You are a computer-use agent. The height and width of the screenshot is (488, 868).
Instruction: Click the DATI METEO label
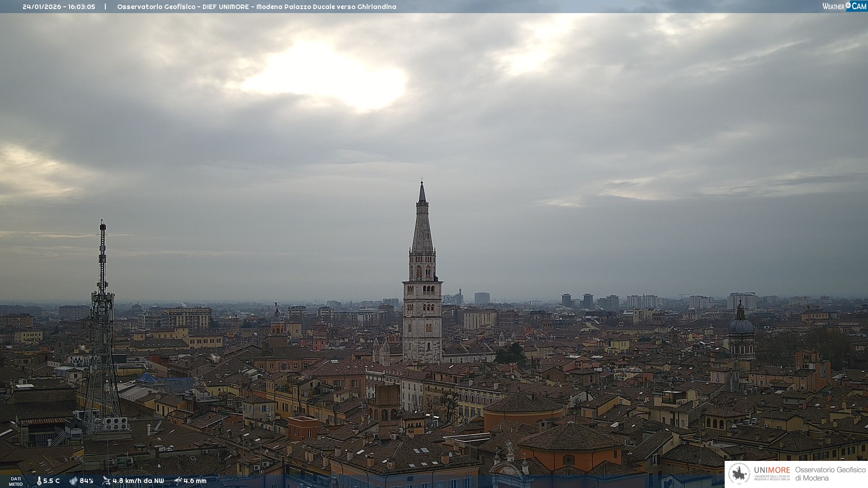click(x=16, y=482)
